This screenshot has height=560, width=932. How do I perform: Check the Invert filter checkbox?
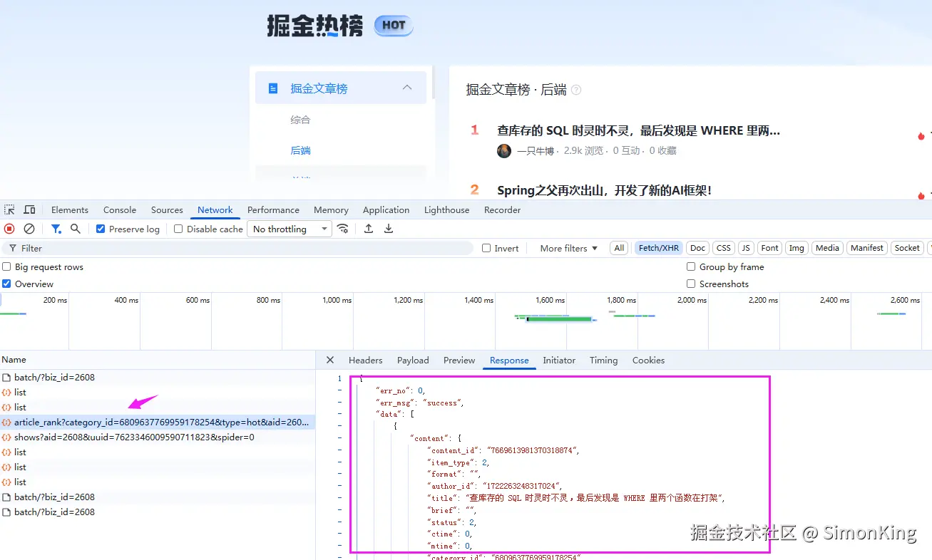pos(486,248)
